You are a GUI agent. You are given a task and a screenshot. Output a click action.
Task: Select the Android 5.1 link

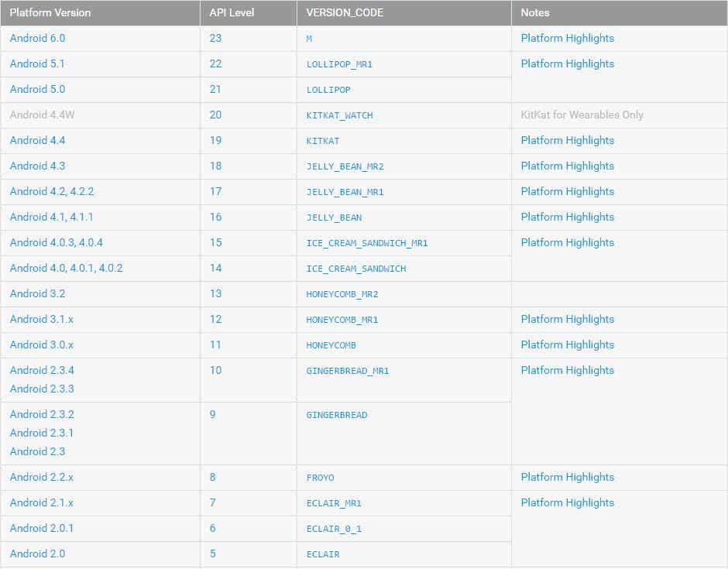click(36, 63)
